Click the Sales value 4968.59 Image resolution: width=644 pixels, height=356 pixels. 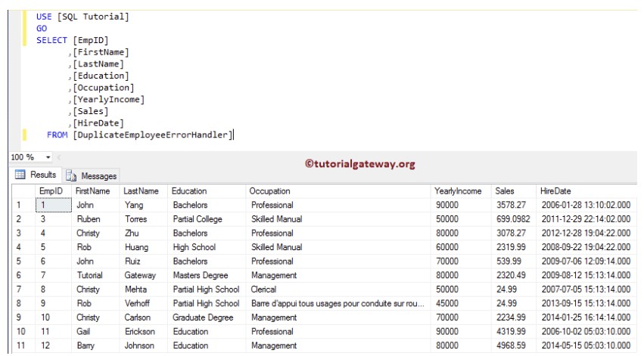click(x=513, y=345)
